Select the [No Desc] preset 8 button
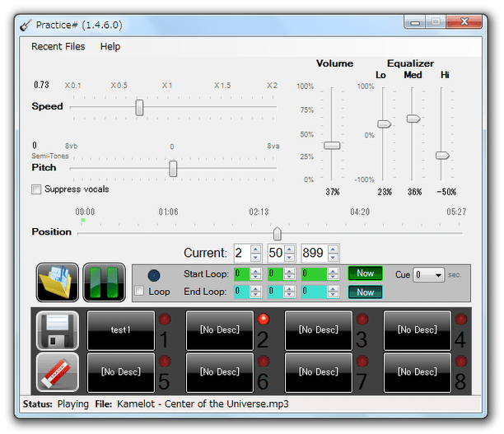504x434 pixels. [x=418, y=372]
